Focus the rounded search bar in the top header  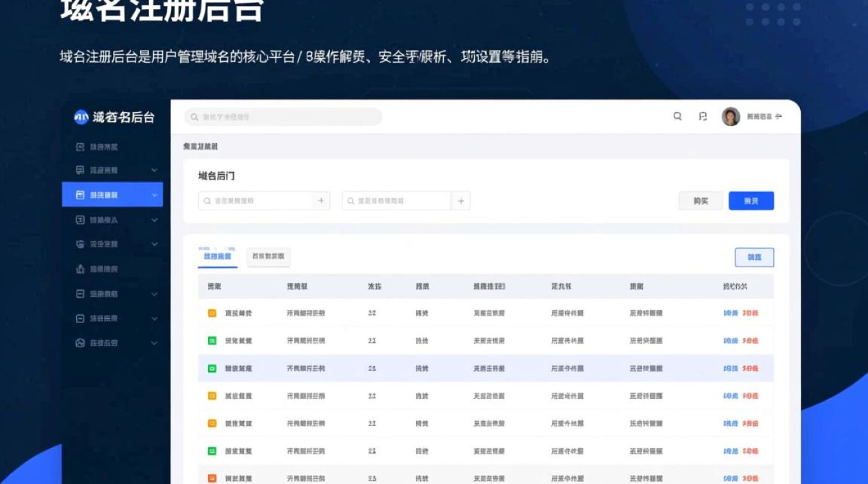pos(283,117)
